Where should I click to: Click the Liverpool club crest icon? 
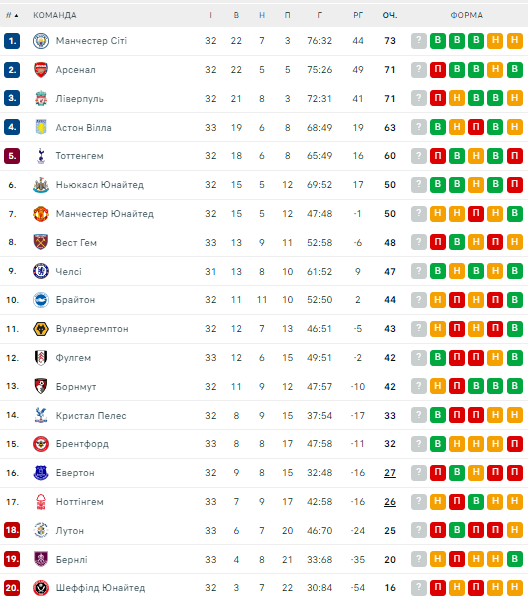tap(41, 99)
